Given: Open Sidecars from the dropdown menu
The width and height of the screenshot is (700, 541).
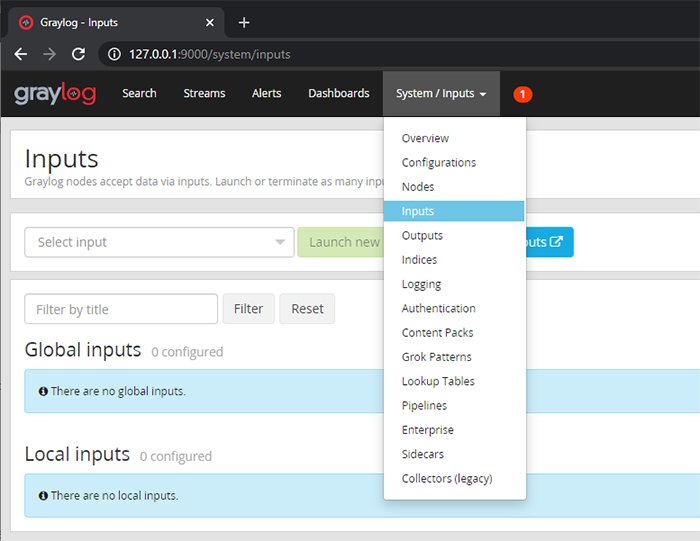Looking at the screenshot, I should [422, 454].
